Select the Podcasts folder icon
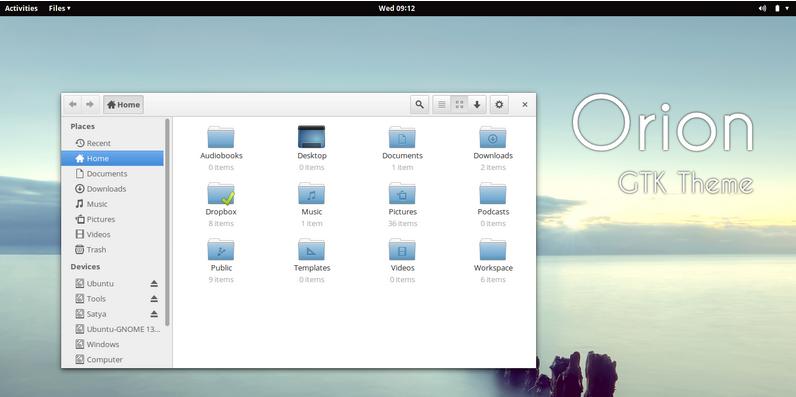 point(492,193)
